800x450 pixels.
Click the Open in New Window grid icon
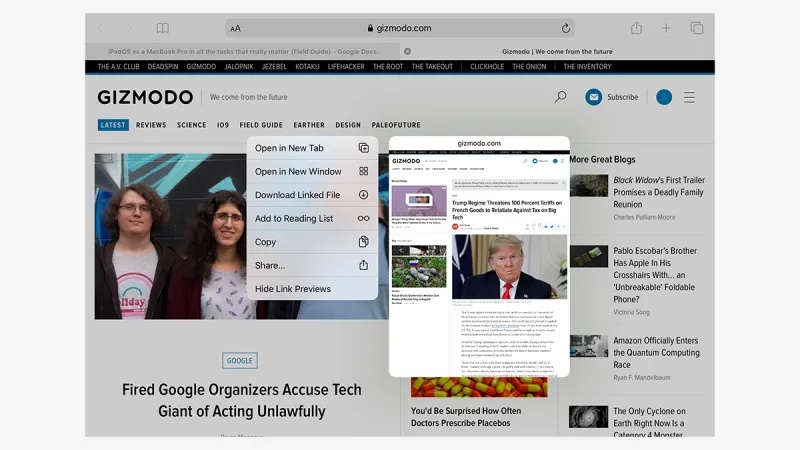click(x=363, y=171)
